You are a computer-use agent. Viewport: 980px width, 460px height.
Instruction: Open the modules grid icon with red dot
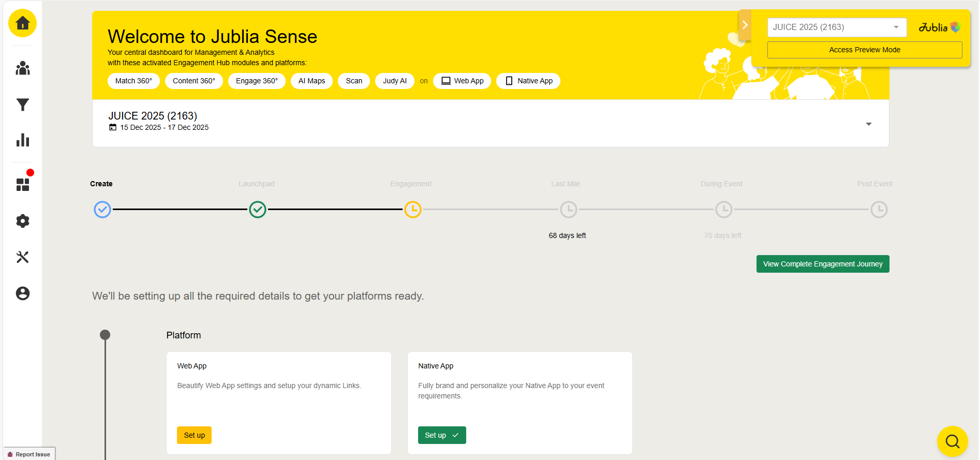[22, 185]
